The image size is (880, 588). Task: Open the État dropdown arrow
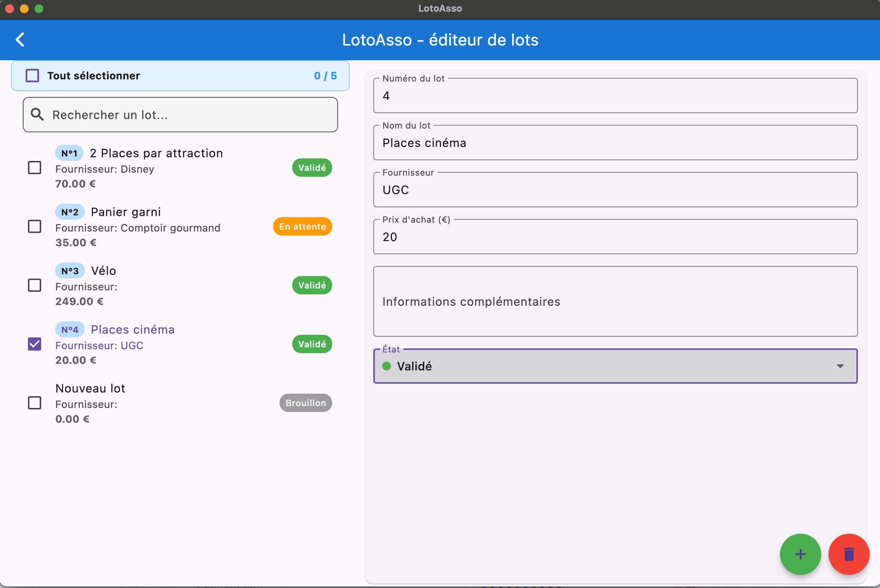[840, 366]
